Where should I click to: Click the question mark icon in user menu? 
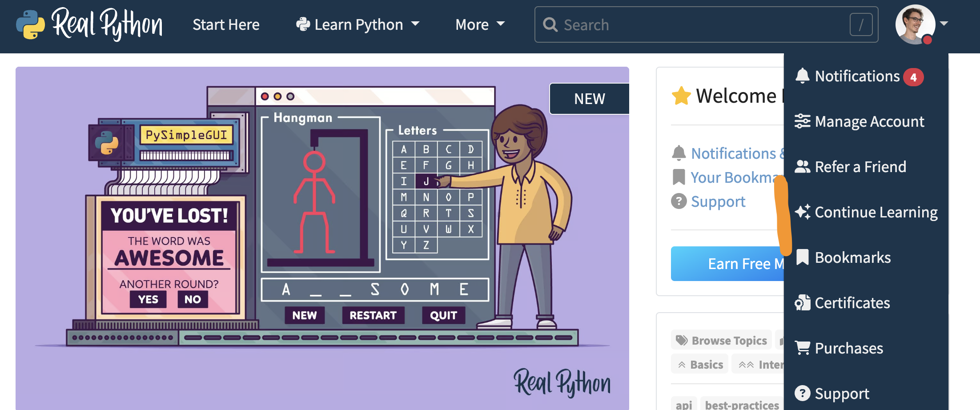(802, 393)
